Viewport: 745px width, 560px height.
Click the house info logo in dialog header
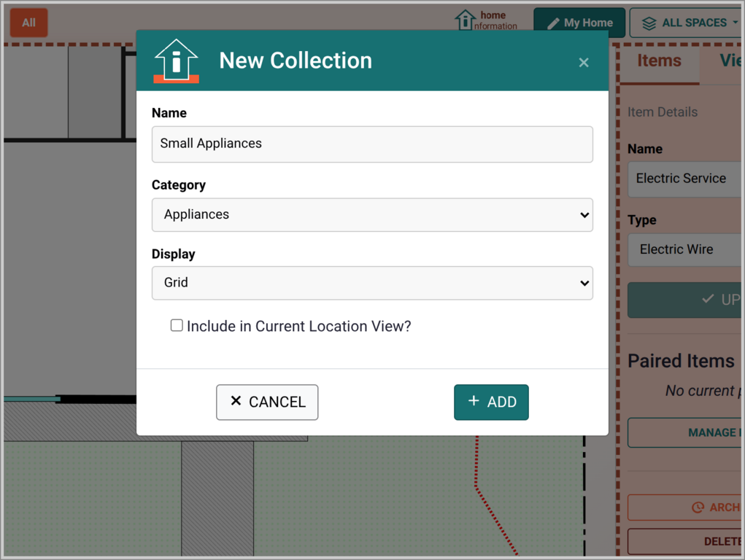176,61
